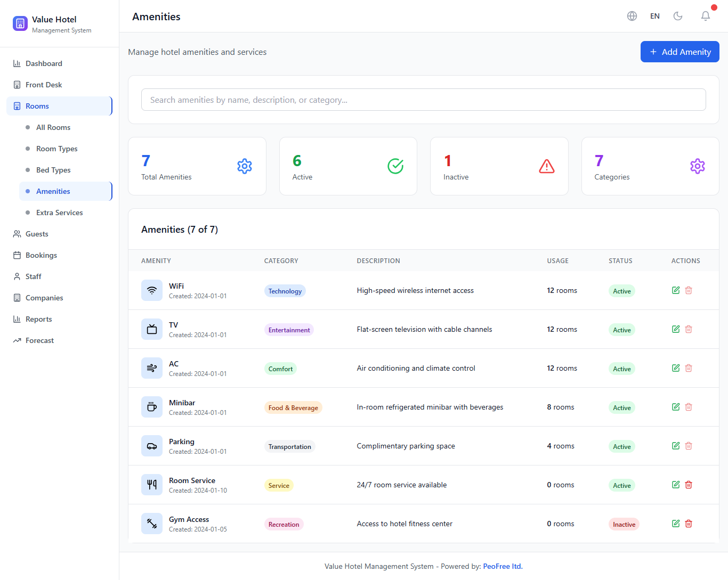Click the globe language icon
Viewport: 728px width, 580px height.
tap(632, 16)
